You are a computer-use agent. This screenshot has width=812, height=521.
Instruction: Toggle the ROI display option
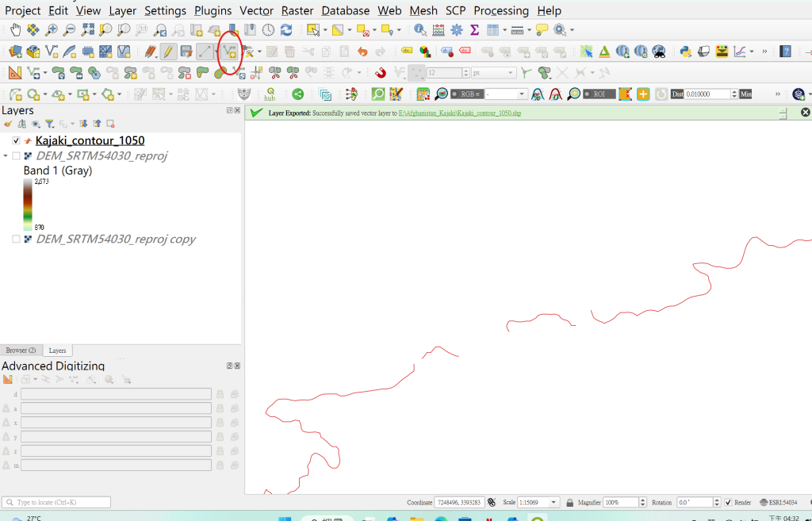[599, 94]
